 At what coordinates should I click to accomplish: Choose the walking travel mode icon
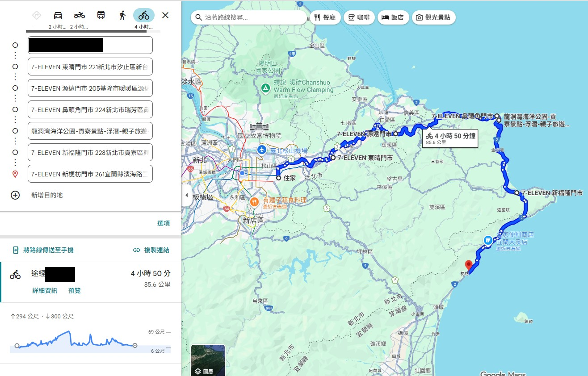[x=122, y=16]
